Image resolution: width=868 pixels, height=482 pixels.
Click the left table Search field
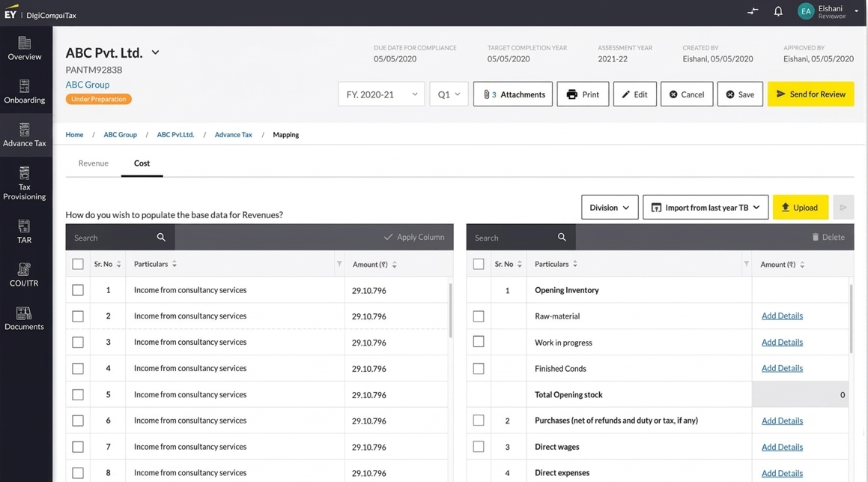[112, 238]
